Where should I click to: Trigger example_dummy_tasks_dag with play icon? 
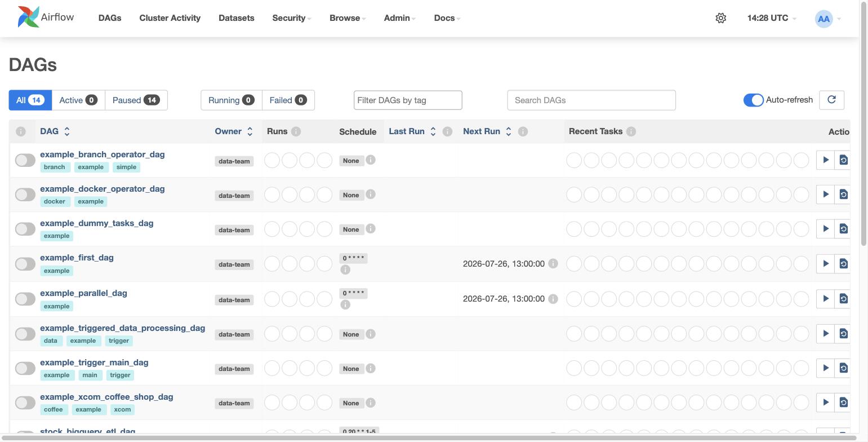click(825, 229)
